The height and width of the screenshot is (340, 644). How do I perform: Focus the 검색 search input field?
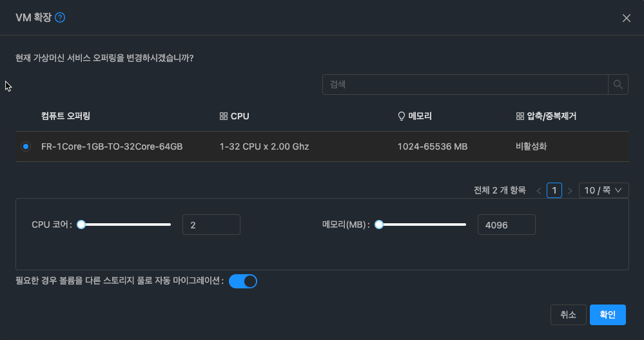pos(465,85)
